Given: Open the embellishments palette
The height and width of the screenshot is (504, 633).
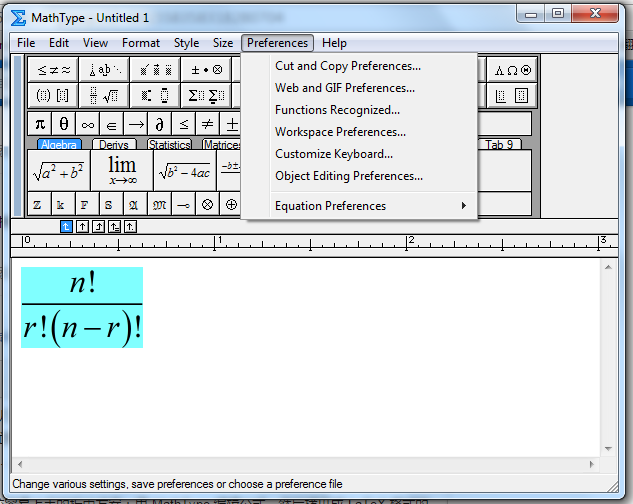Looking at the screenshot, I should point(155,70).
